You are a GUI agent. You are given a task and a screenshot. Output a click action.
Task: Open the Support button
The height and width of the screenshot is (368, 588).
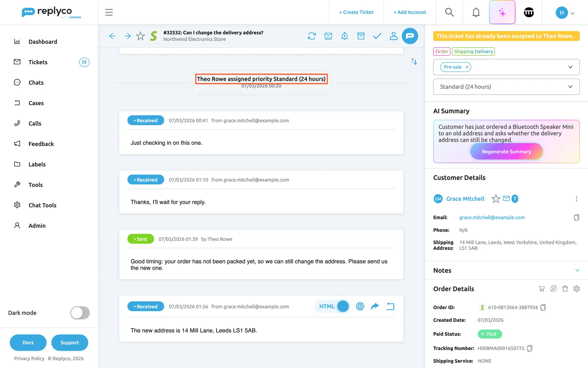(x=70, y=342)
